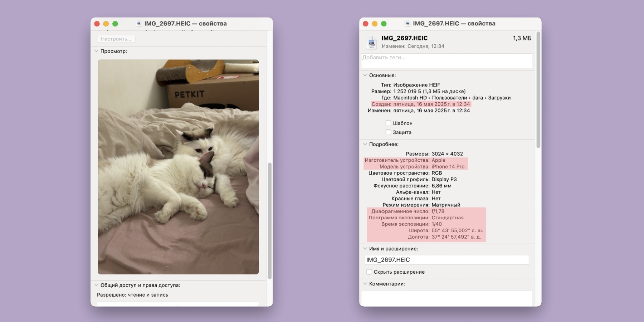Close the window listing iPhone 14 Pro details

(x=365, y=24)
